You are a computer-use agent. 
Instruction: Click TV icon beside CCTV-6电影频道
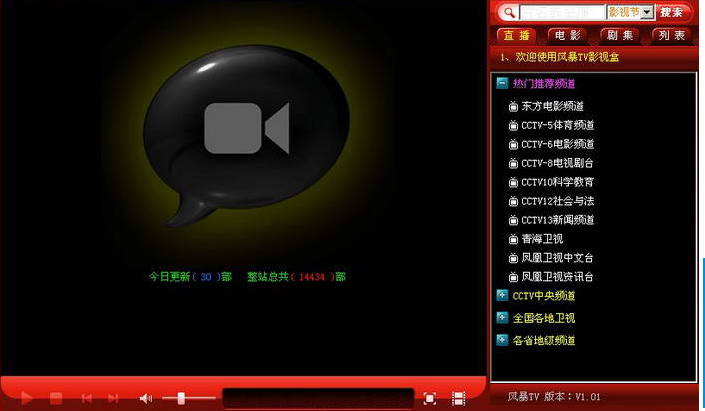click(513, 144)
